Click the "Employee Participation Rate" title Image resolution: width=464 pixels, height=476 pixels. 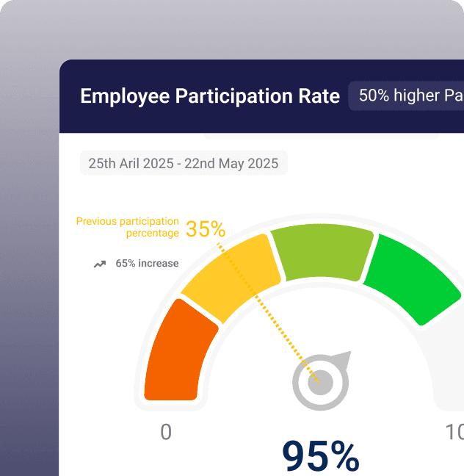[x=210, y=96]
